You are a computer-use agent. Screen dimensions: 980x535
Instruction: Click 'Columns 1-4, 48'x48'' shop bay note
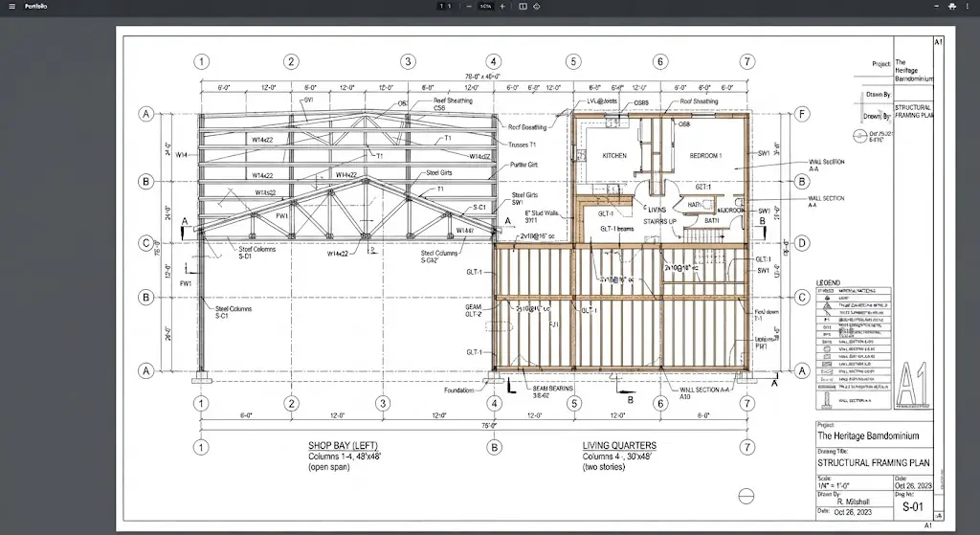tap(345, 457)
